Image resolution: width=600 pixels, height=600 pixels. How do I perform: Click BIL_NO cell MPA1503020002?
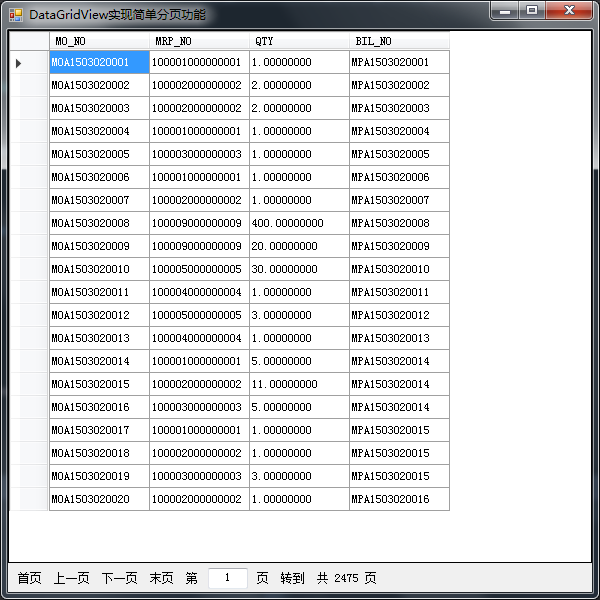coord(399,85)
